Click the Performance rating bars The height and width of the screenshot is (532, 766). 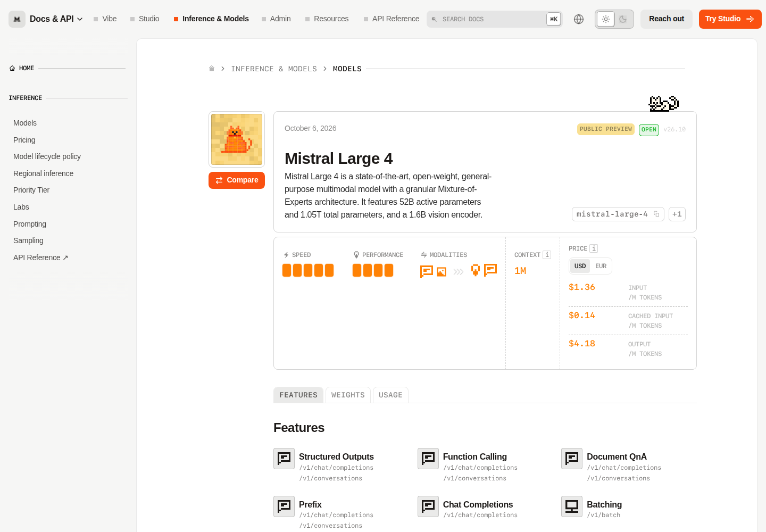[x=373, y=270]
